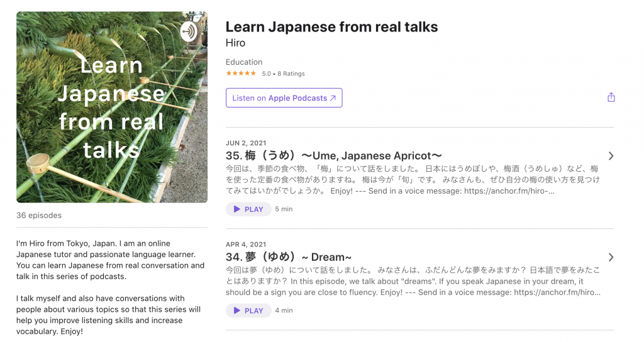
Task: Click the 36 episodes count
Action: (39, 216)
